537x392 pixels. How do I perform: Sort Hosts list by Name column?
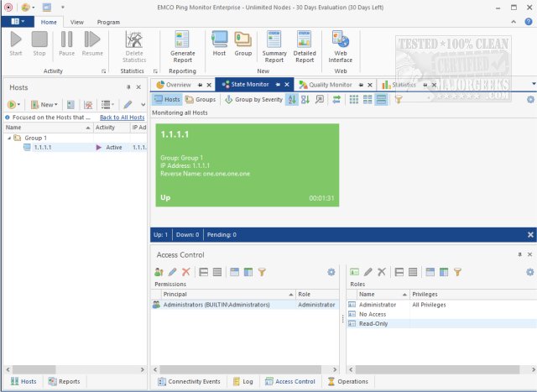48,128
